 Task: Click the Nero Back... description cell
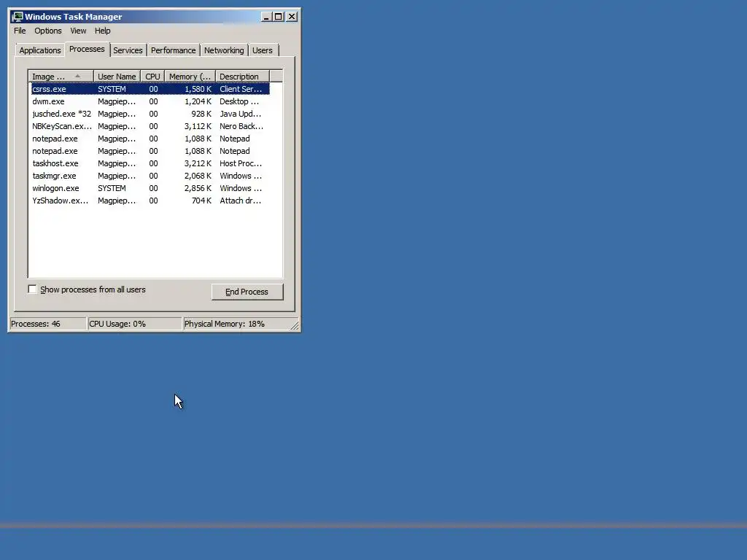tap(241, 126)
